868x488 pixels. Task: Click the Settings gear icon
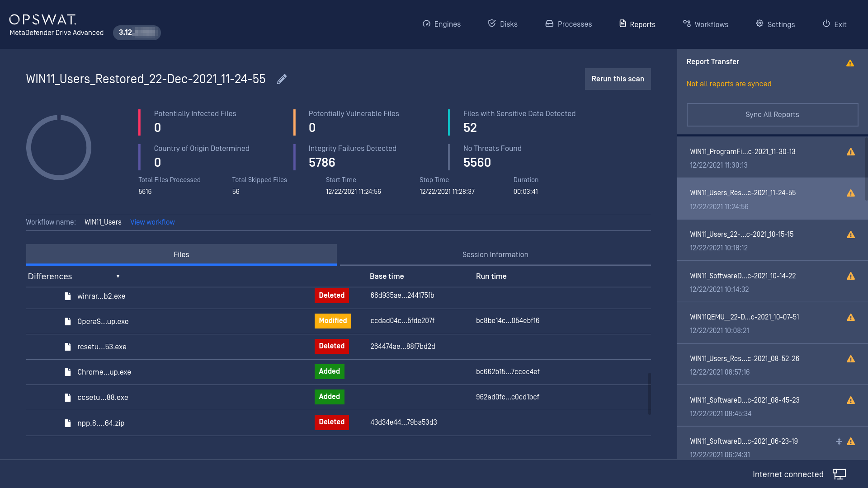[759, 23]
